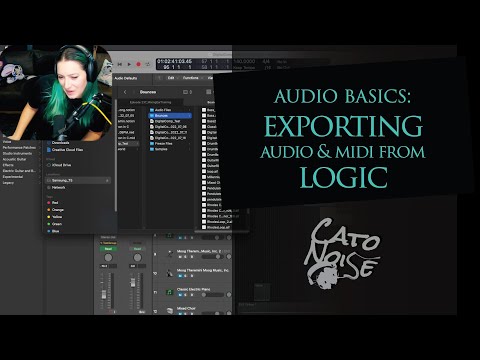This screenshot has width=480, height=360.
Task: Expand the Legacy library chevron
Action: 40,183
